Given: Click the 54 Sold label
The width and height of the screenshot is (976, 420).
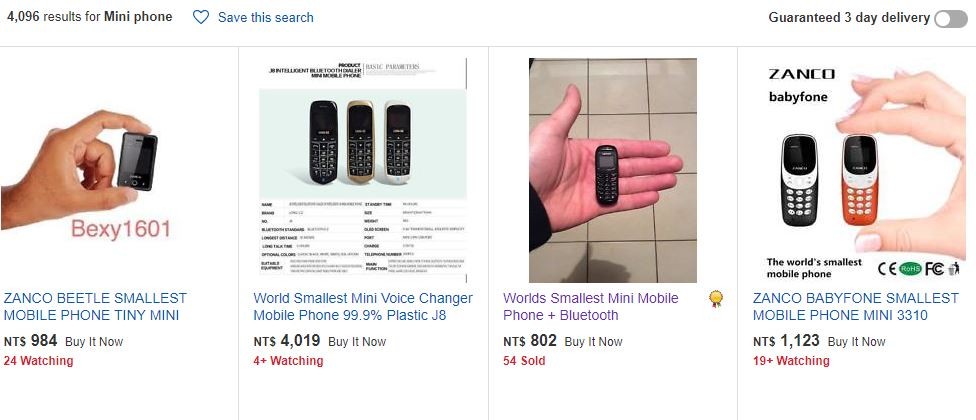Looking at the screenshot, I should 524,361.
